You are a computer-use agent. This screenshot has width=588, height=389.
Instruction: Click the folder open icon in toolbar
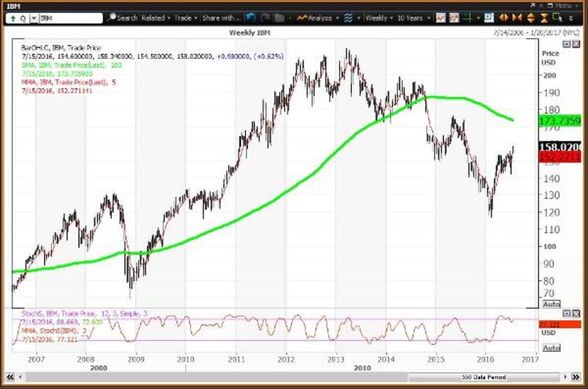279,18
